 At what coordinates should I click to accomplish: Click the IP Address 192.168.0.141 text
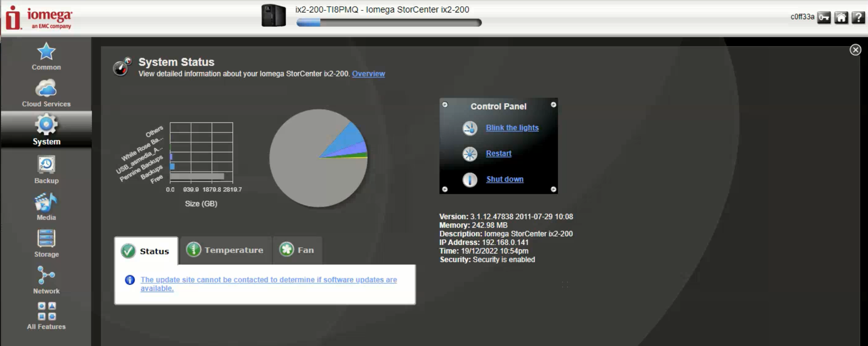click(484, 243)
